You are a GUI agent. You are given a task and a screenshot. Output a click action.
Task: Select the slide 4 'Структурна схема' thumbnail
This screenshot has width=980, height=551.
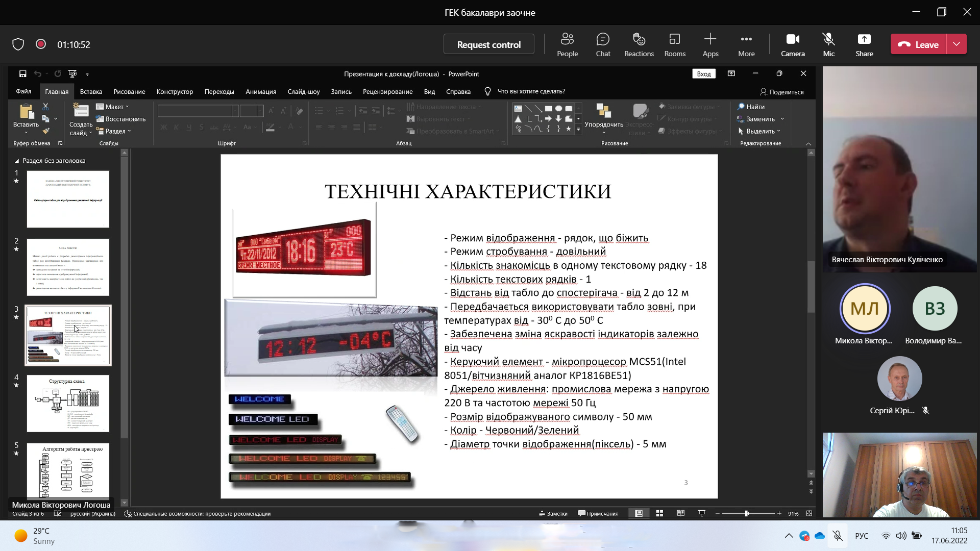tap(68, 403)
